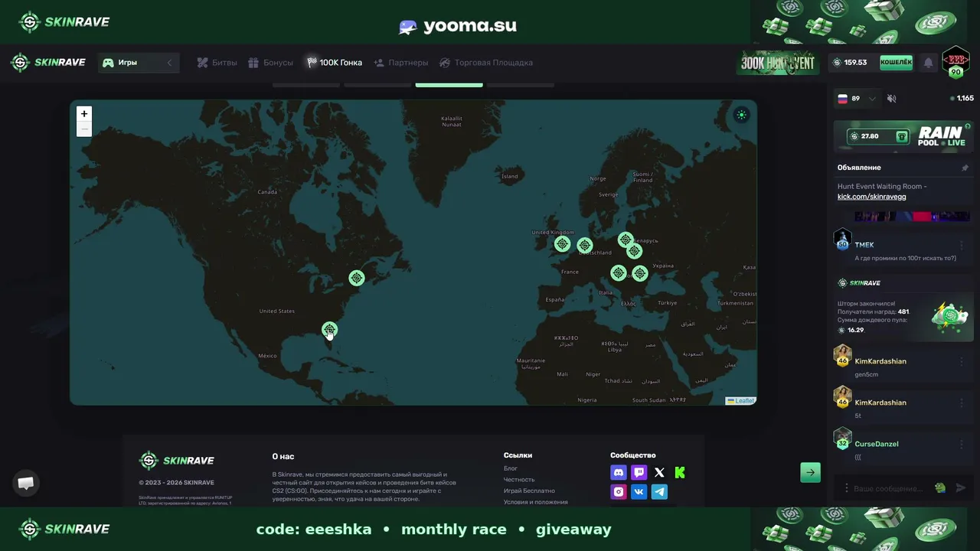Open the user profile avatar
This screenshot has width=980, height=551.
coord(955,63)
